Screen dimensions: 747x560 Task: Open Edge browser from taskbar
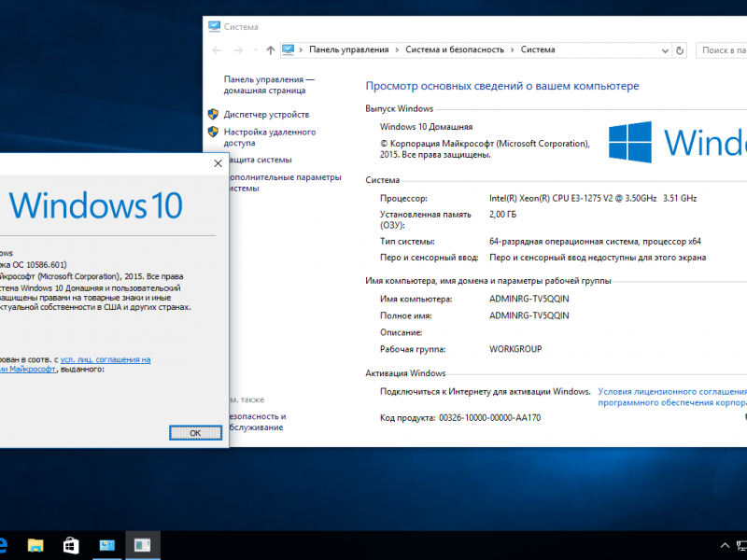pyautogui.click(x=3, y=545)
